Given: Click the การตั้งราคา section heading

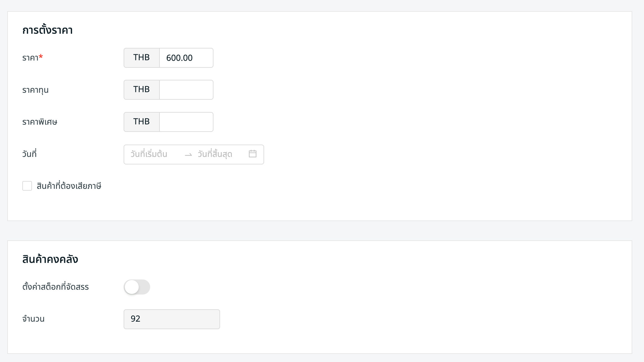Looking at the screenshot, I should (x=47, y=30).
